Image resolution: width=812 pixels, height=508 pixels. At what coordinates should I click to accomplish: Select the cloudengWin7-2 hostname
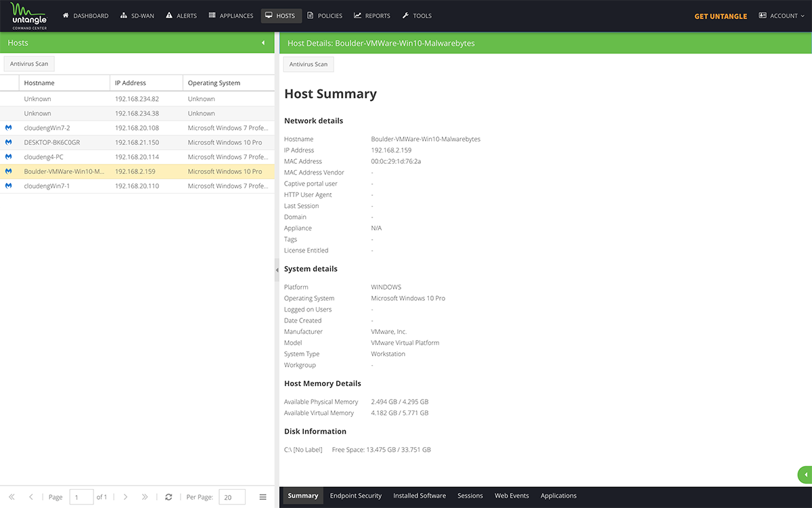pos(47,128)
